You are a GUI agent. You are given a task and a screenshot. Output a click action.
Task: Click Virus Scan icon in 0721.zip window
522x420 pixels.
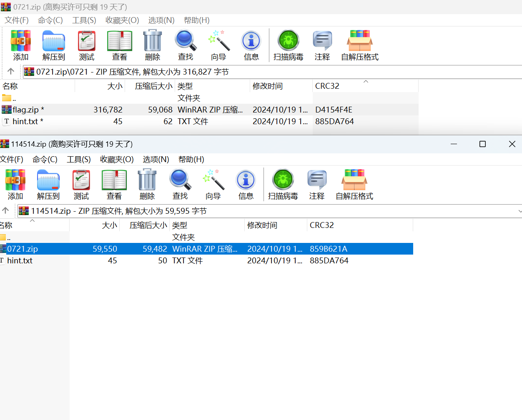(289, 41)
